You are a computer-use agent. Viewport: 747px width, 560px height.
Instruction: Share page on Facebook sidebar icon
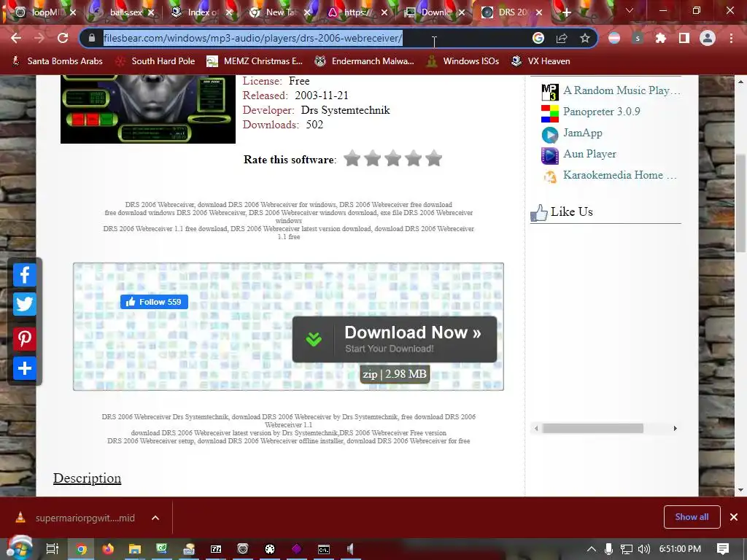pyautogui.click(x=25, y=275)
